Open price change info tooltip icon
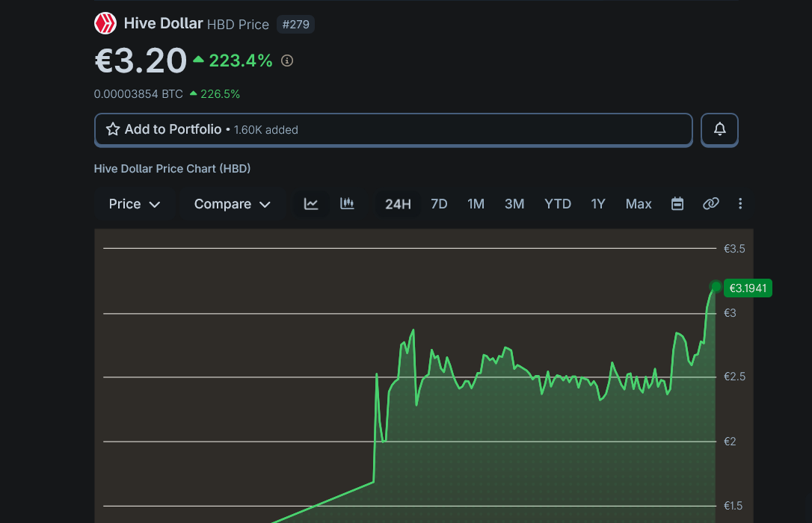The width and height of the screenshot is (812, 523). tap(287, 61)
